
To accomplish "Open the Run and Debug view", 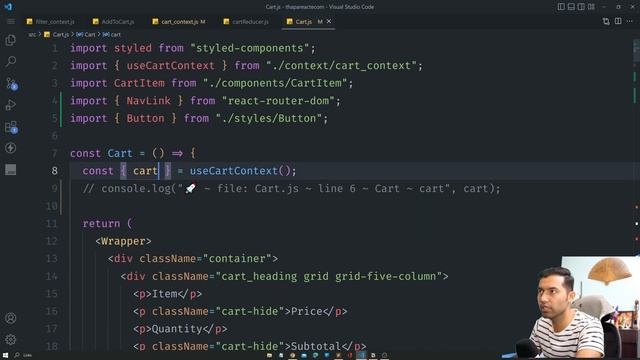I will pos(11,105).
